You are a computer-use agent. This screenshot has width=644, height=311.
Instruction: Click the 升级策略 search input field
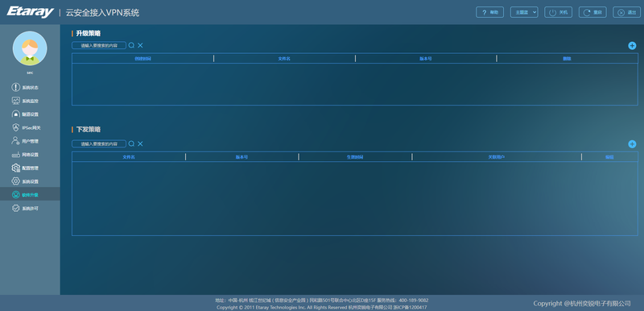(99, 45)
